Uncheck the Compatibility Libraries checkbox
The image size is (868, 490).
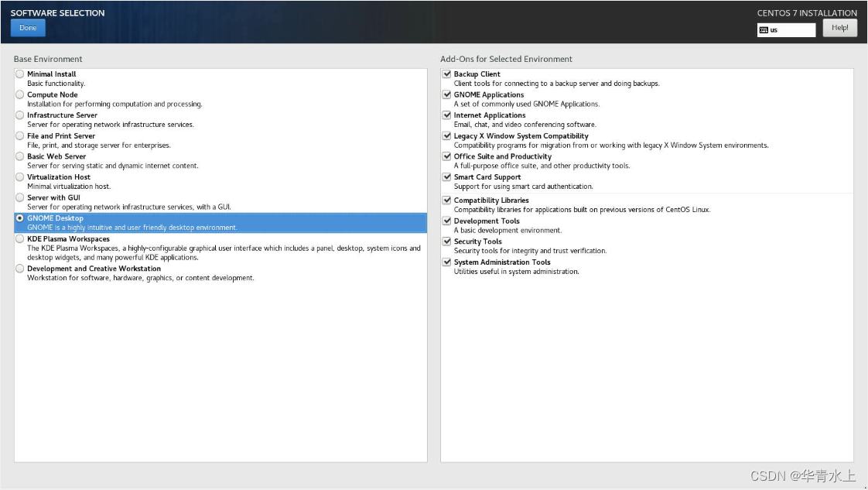click(x=446, y=200)
